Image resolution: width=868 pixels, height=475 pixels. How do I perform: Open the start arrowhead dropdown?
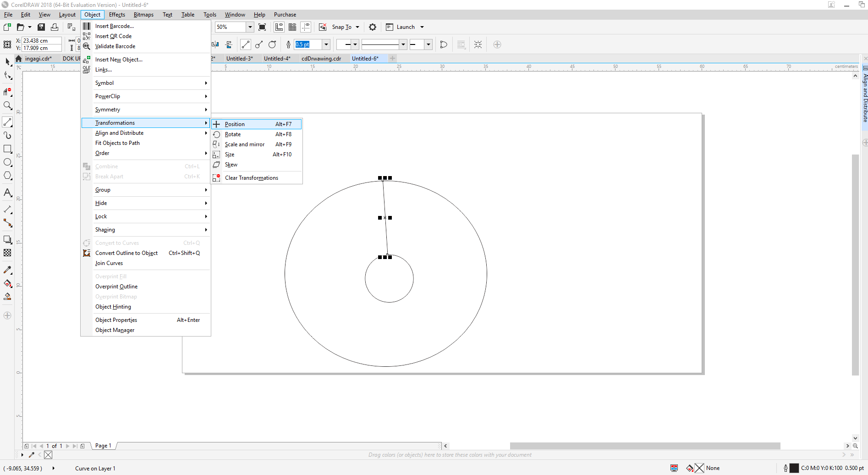coord(355,44)
